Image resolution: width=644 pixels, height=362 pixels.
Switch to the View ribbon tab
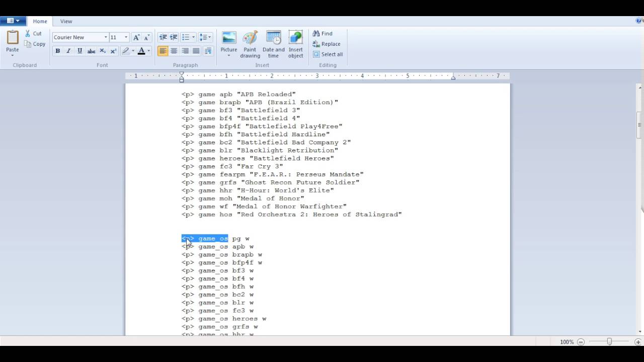[66, 21]
